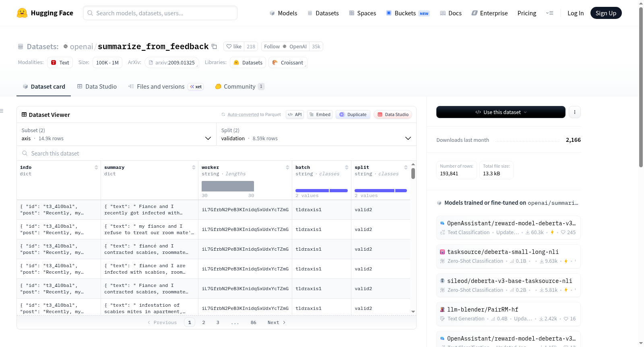Open Enterprise in top navigation
644x347 pixels.
click(490, 13)
